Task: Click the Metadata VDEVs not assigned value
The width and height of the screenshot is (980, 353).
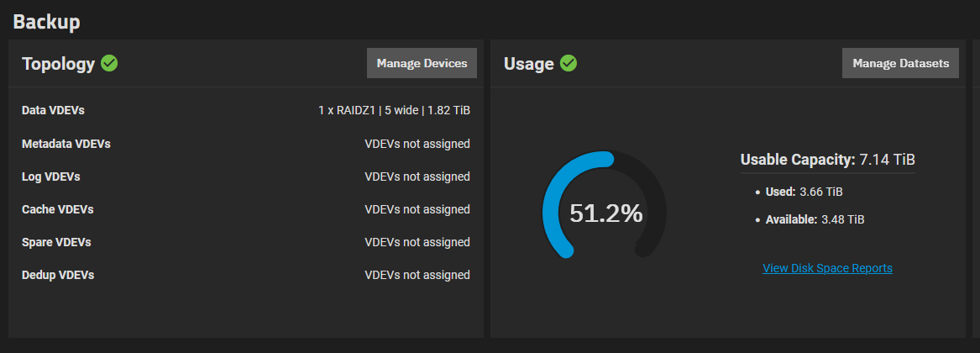Action: pos(417,144)
